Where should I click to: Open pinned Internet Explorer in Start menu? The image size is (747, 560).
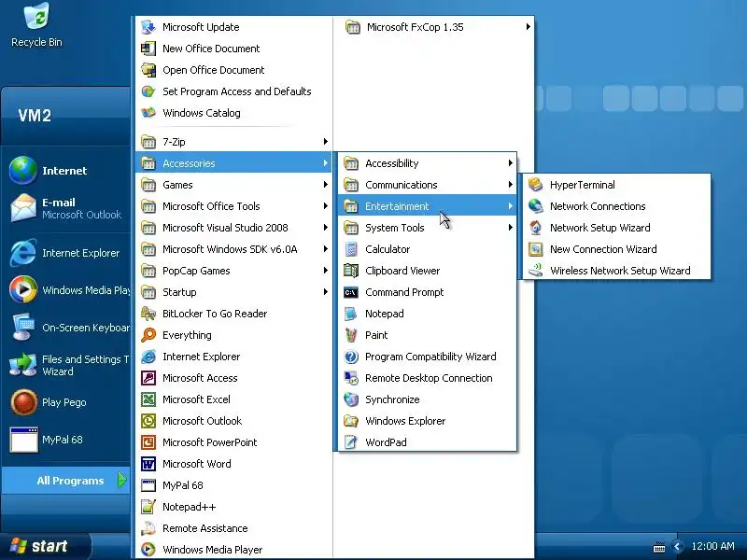pos(65,253)
